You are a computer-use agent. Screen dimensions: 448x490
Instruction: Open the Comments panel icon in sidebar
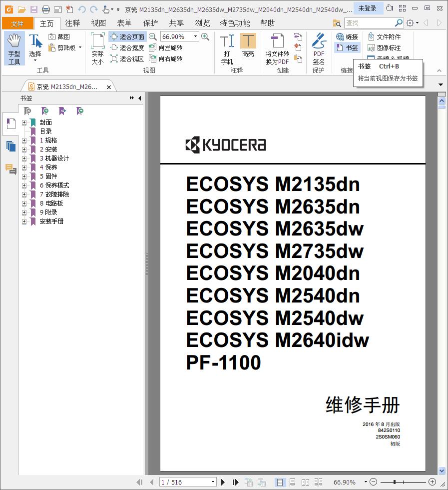pyautogui.click(x=11, y=169)
